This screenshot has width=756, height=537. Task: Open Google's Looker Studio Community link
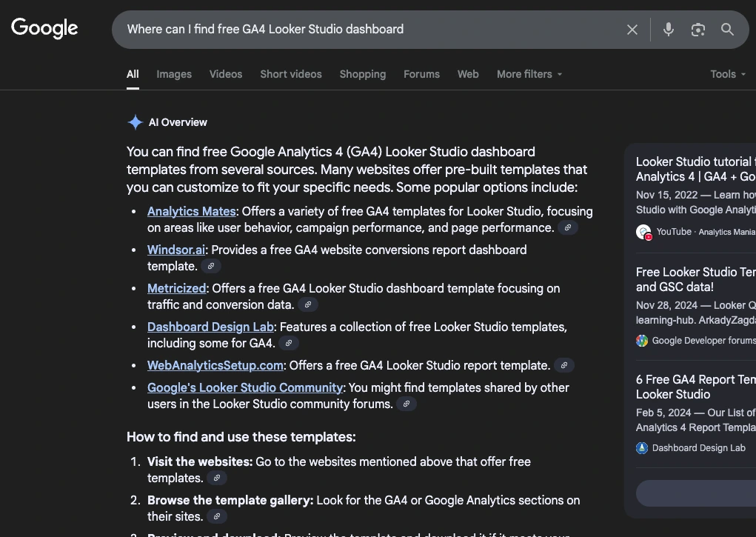pyautogui.click(x=245, y=388)
